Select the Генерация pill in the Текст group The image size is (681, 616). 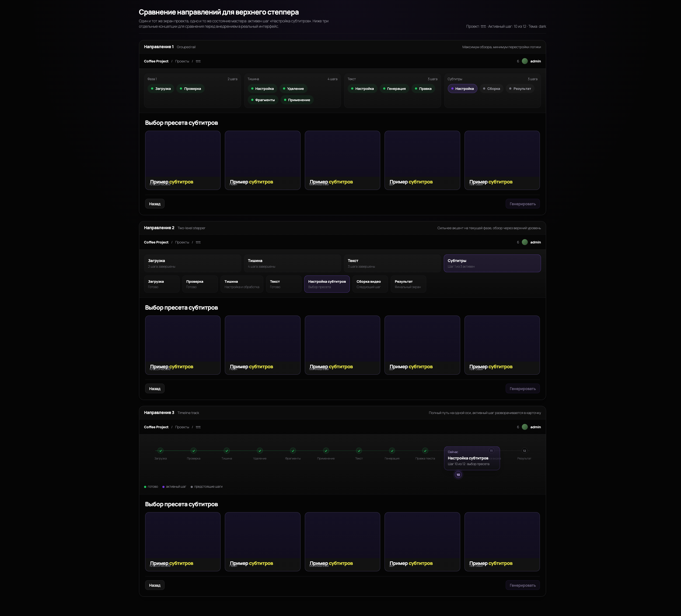(x=394, y=89)
